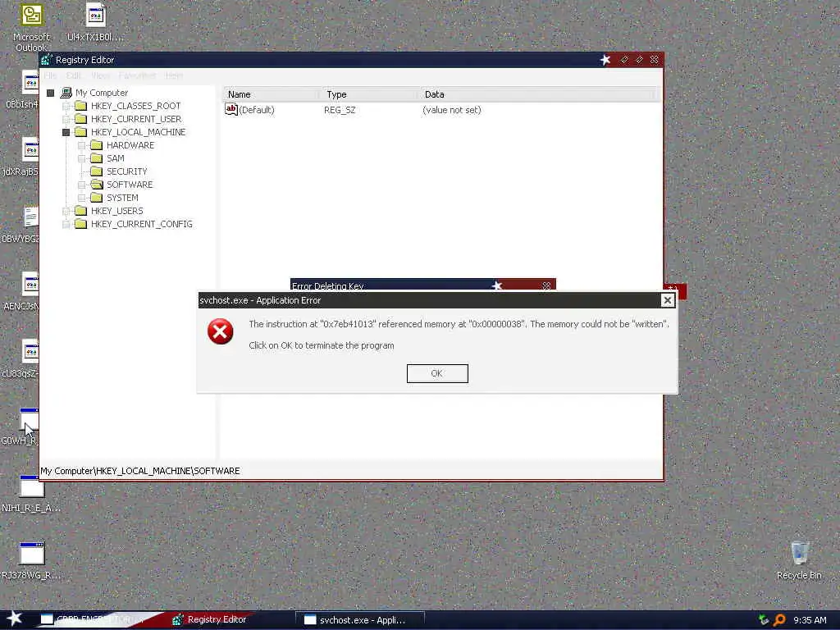Select the HKEY_LOCAL_MACHINE label
This screenshot has height=630, width=840.
tap(138, 132)
